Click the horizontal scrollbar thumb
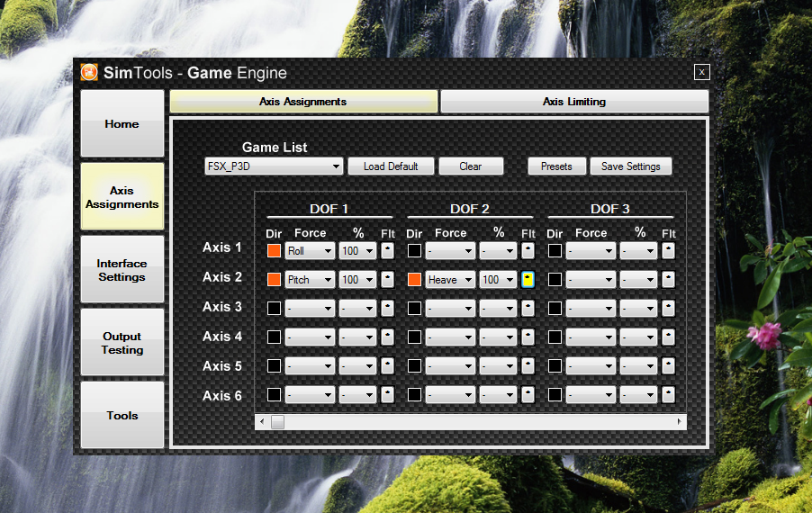The width and height of the screenshot is (812, 513). click(277, 422)
